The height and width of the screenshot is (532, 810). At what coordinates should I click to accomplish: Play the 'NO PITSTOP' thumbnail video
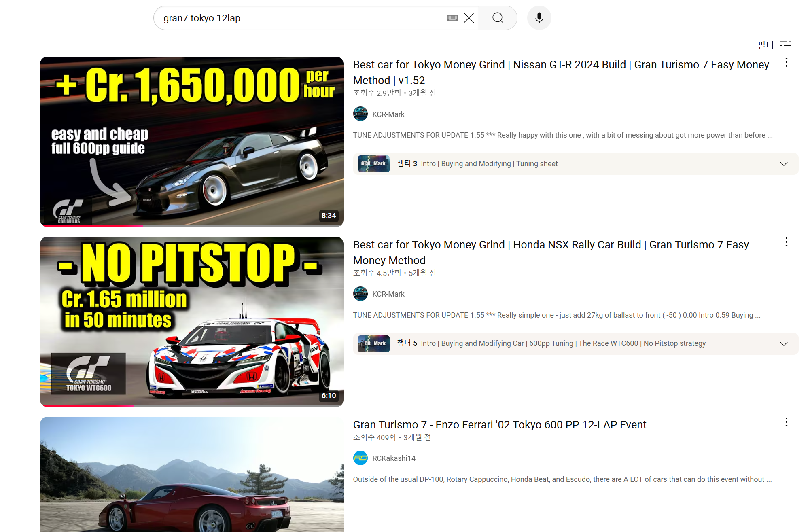pos(192,322)
